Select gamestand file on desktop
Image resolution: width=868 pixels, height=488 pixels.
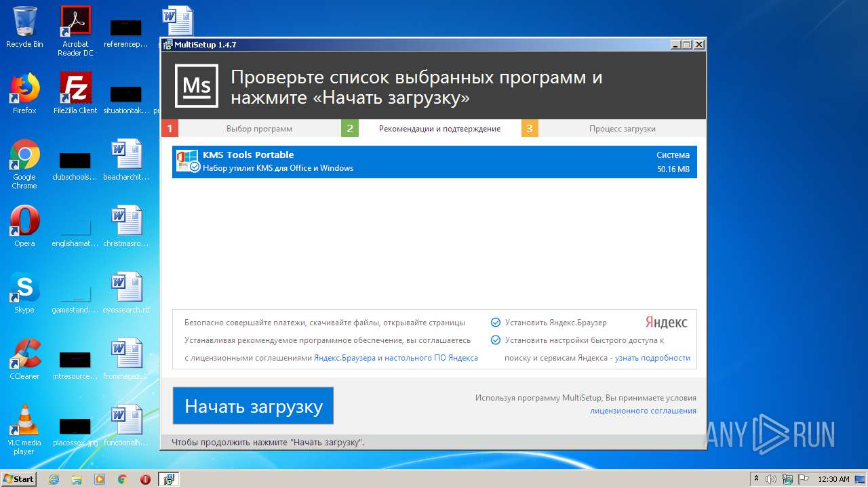pyautogui.click(x=75, y=298)
